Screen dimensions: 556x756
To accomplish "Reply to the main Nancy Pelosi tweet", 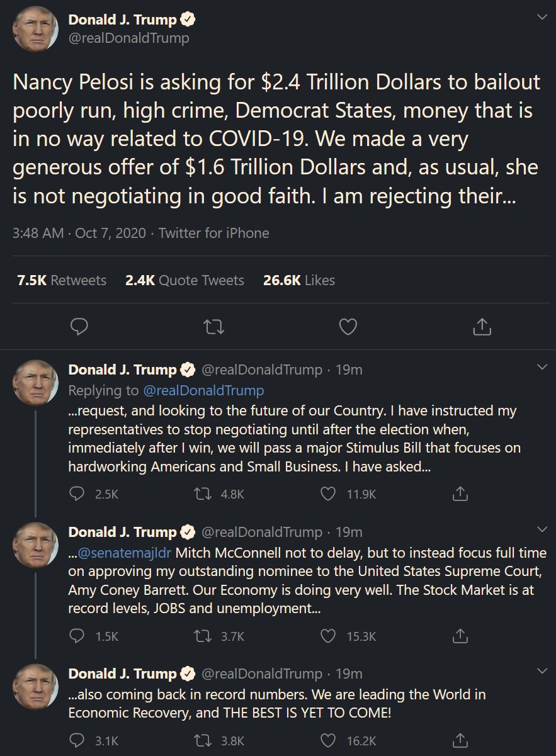I will [79, 327].
